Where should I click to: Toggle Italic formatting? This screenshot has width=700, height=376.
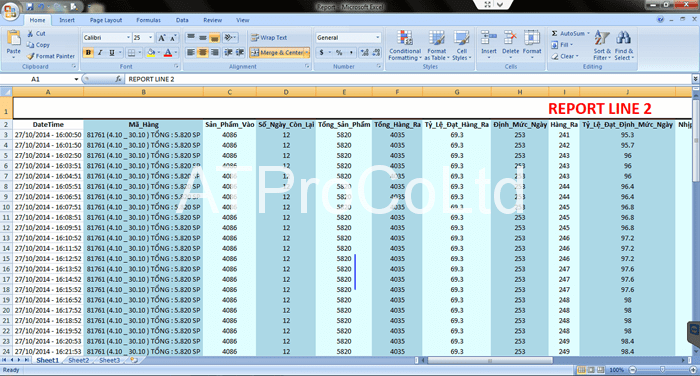coord(100,53)
